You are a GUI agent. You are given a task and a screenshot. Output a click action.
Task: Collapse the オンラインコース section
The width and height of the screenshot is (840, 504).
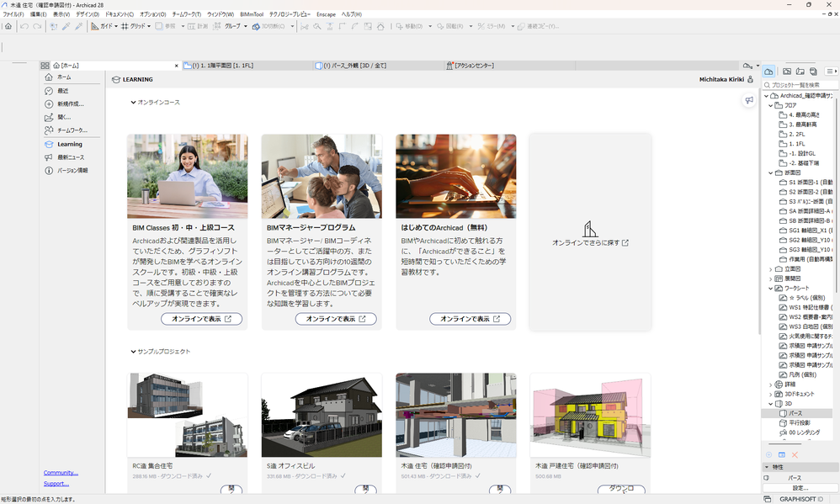tap(133, 103)
